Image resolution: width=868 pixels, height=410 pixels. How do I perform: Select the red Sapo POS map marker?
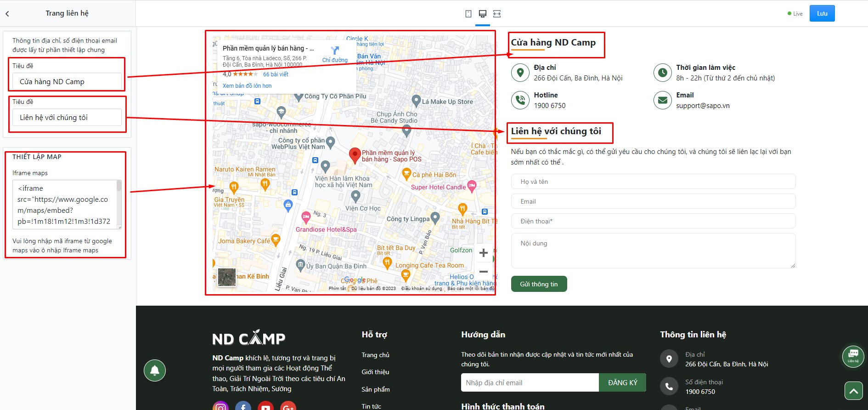click(x=355, y=155)
